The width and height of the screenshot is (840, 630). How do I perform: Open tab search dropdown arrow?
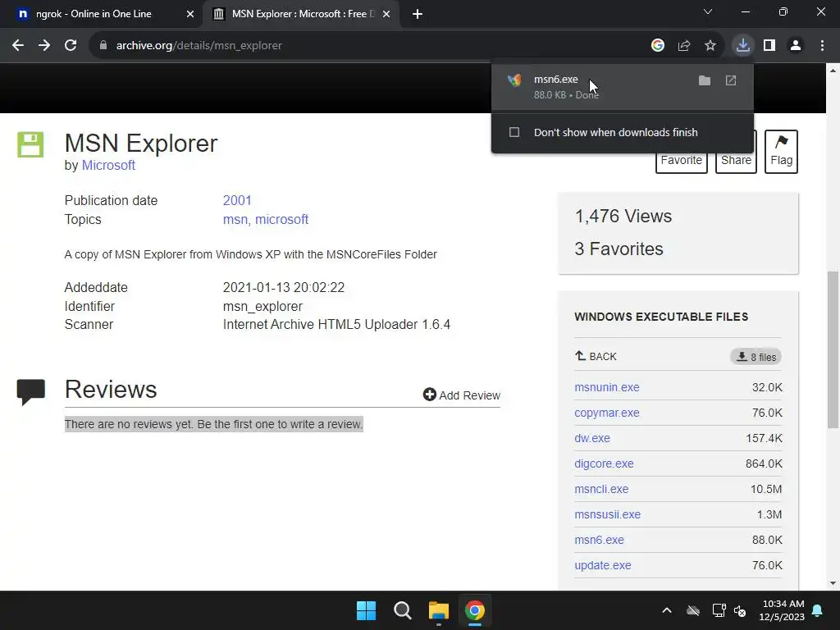[708, 11]
